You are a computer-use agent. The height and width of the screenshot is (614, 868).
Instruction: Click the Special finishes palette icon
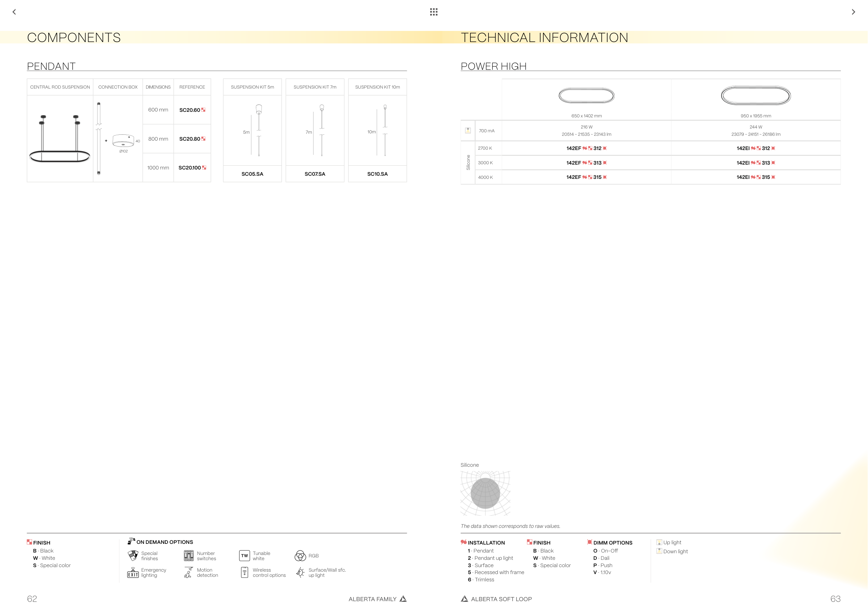click(x=133, y=555)
